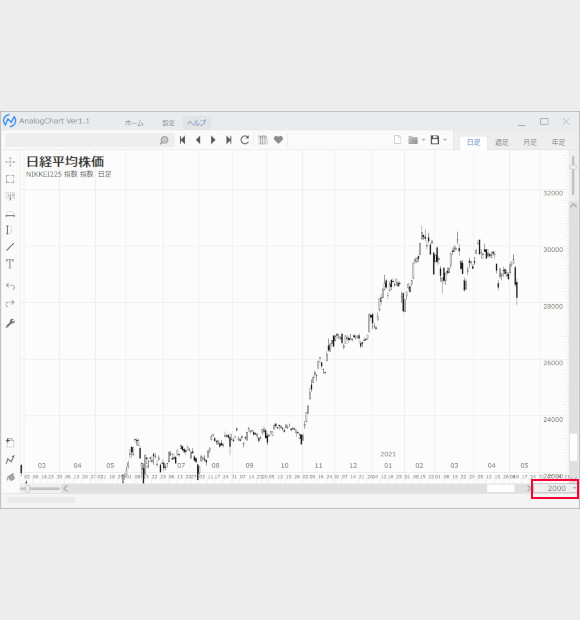Click the undo arrow icon

pyautogui.click(x=10, y=286)
